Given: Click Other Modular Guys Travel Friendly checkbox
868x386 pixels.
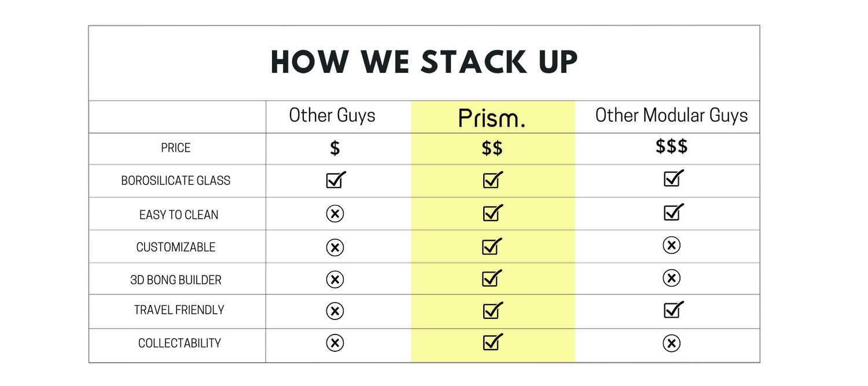Looking at the screenshot, I should pyautogui.click(x=672, y=310).
